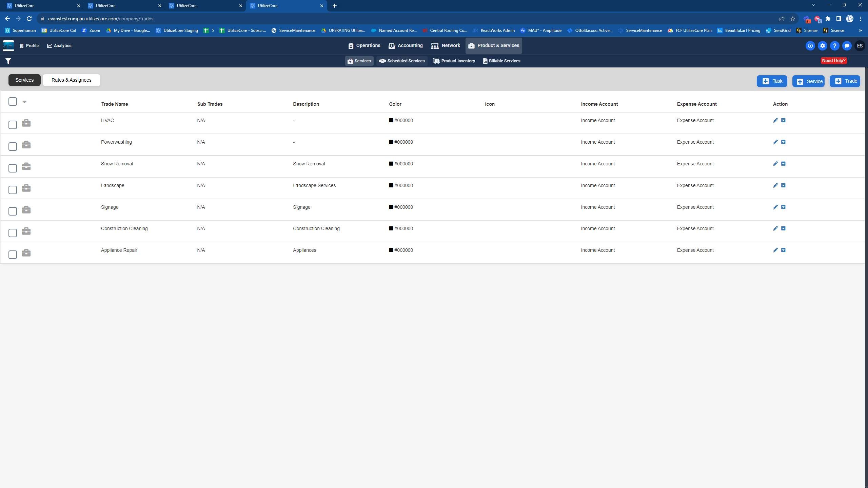Screen dimensions: 868x488
Task: Open the Scheduled Services submenu
Action: [402, 61]
